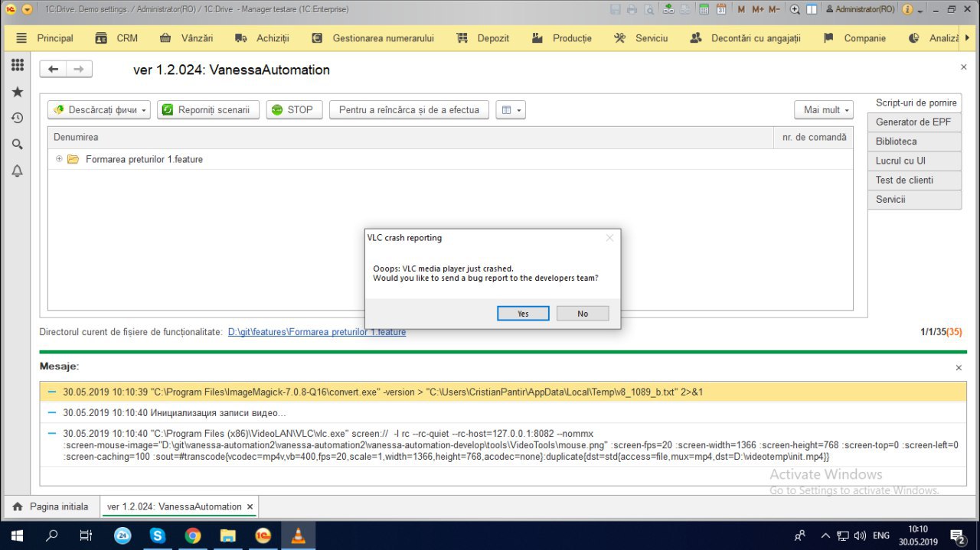Viewport: 980px width, 550px height.
Task: Open the table settings dropdown button
Action: point(511,110)
